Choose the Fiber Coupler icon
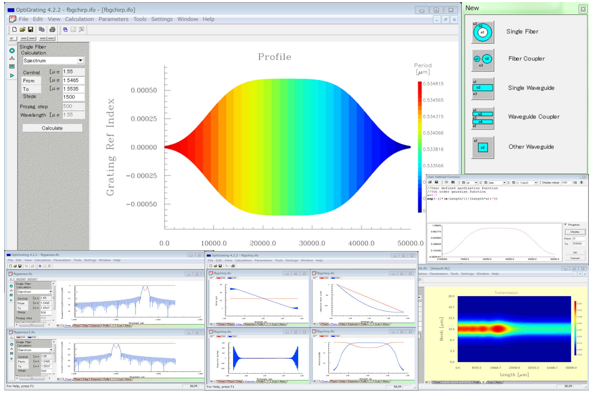 point(482,60)
